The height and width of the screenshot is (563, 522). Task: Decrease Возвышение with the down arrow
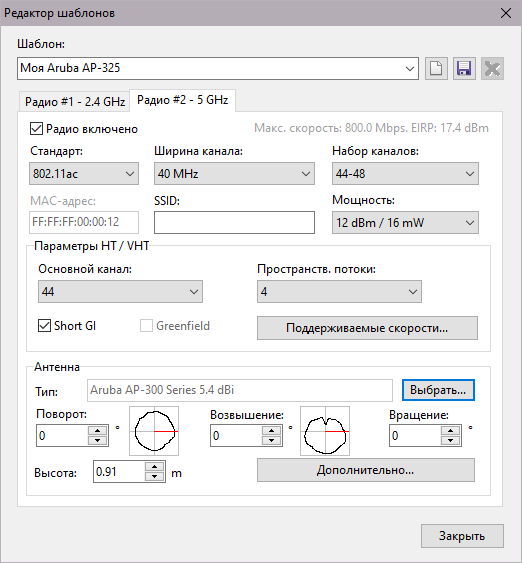(x=271, y=441)
